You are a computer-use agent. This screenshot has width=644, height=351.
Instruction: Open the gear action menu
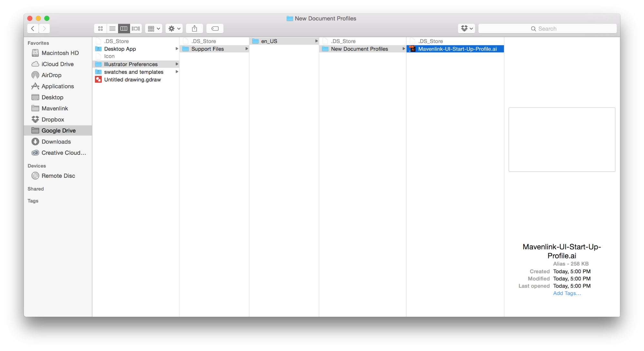click(x=174, y=29)
